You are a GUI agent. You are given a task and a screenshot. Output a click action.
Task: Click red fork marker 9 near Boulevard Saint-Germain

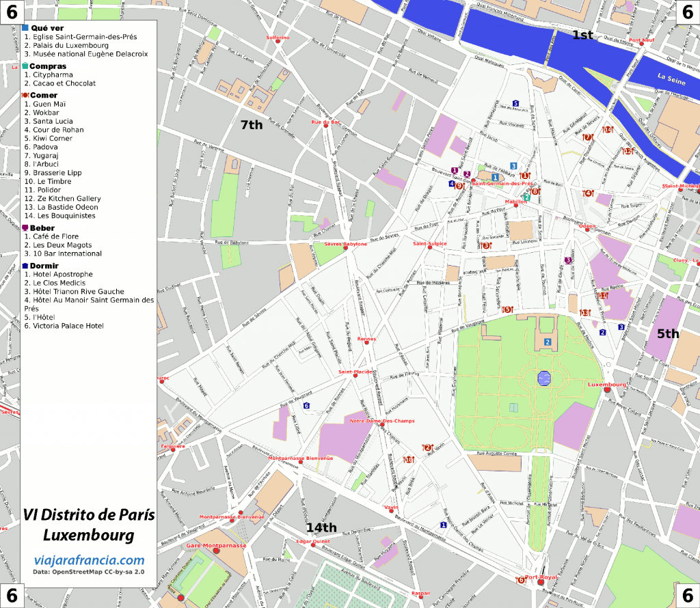459,186
